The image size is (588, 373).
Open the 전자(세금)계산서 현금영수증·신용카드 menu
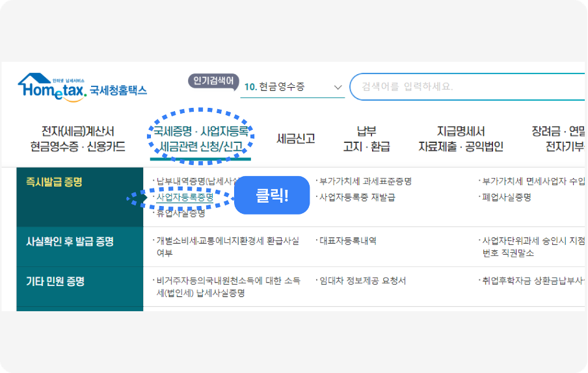pyautogui.click(x=77, y=139)
